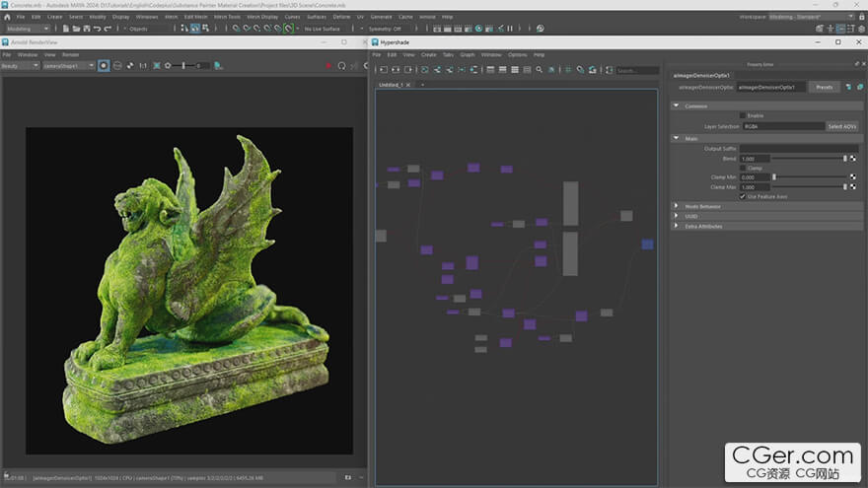Screen dimensions: 868x488
Task: Toggle the 1:1 zoom icon in Arnold RenderView
Action: (143, 66)
